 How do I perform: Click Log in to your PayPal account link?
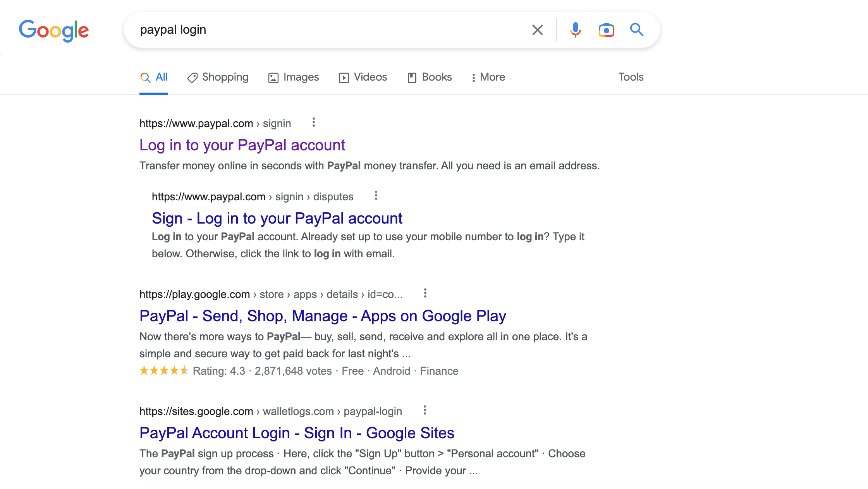coord(242,144)
